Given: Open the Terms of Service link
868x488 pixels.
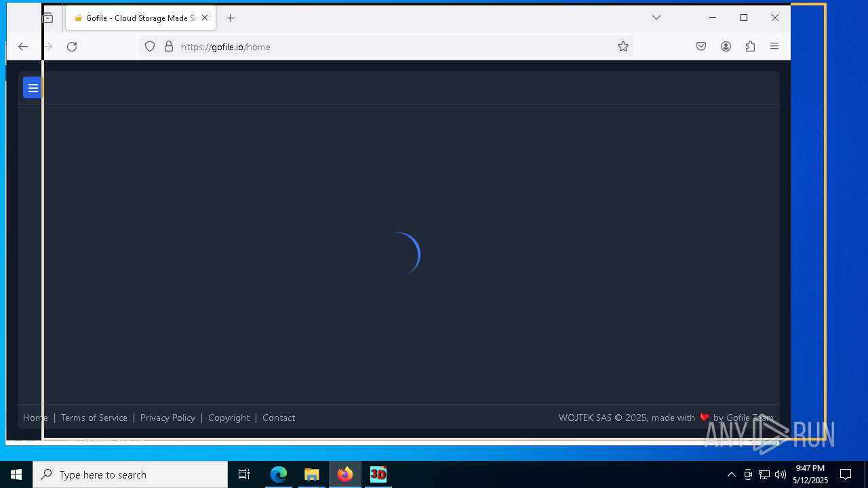Looking at the screenshot, I should click(94, 418).
